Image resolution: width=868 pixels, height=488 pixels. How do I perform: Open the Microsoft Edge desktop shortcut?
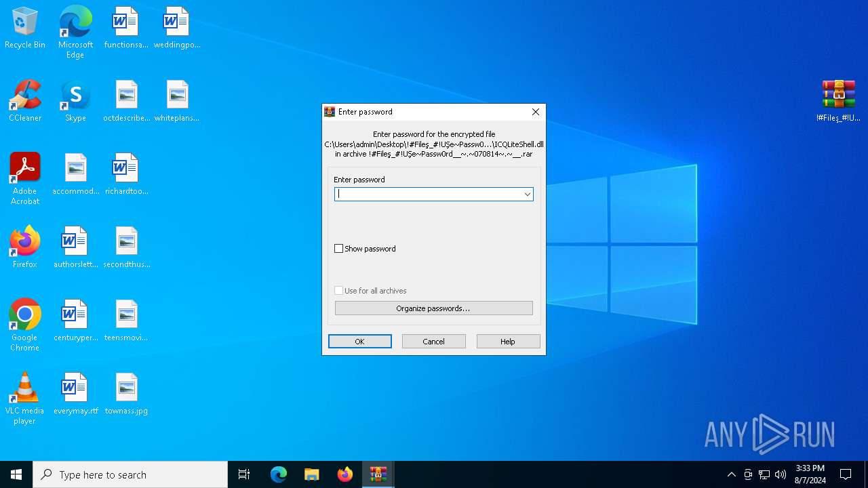(75, 33)
